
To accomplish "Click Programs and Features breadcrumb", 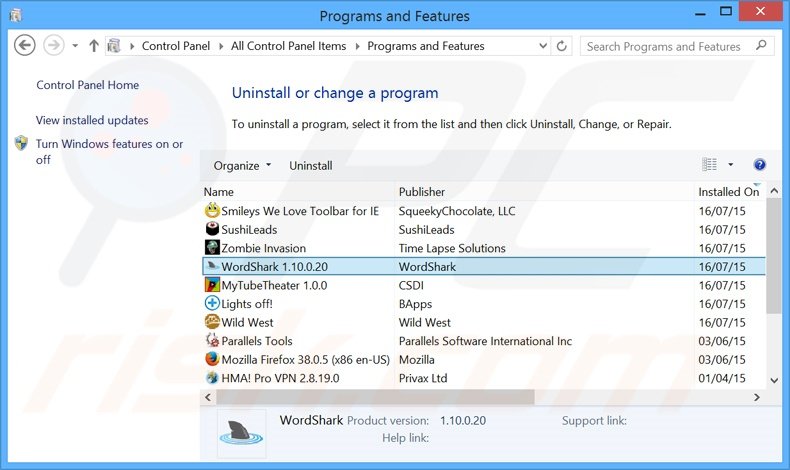I will tap(426, 46).
